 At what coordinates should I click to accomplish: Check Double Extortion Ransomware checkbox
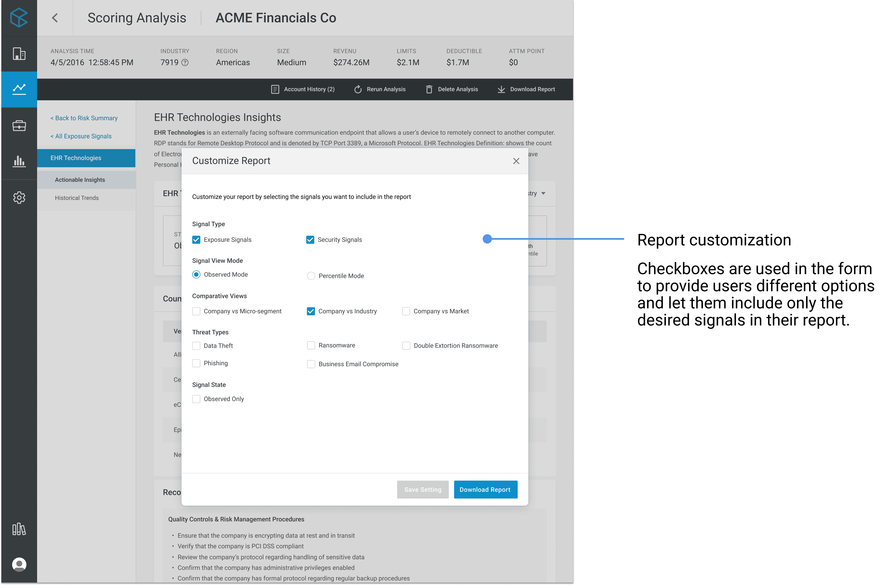pos(406,346)
